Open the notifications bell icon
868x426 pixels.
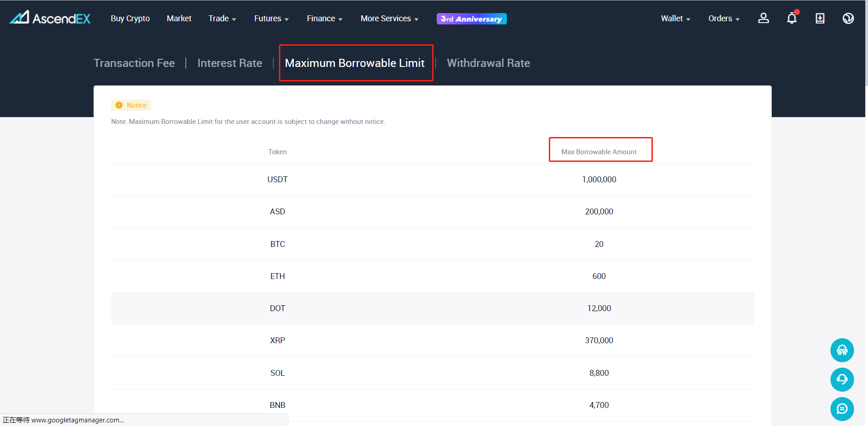tap(792, 18)
